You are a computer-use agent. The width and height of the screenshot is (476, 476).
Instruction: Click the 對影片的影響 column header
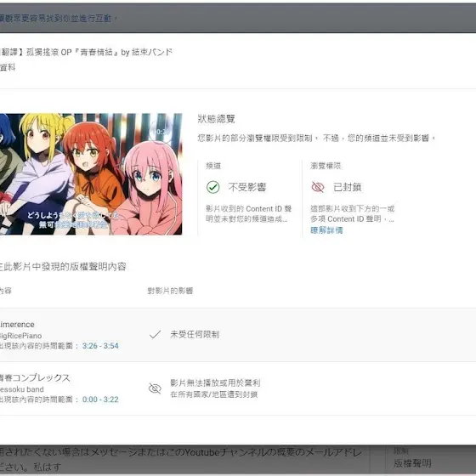tap(170, 291)
